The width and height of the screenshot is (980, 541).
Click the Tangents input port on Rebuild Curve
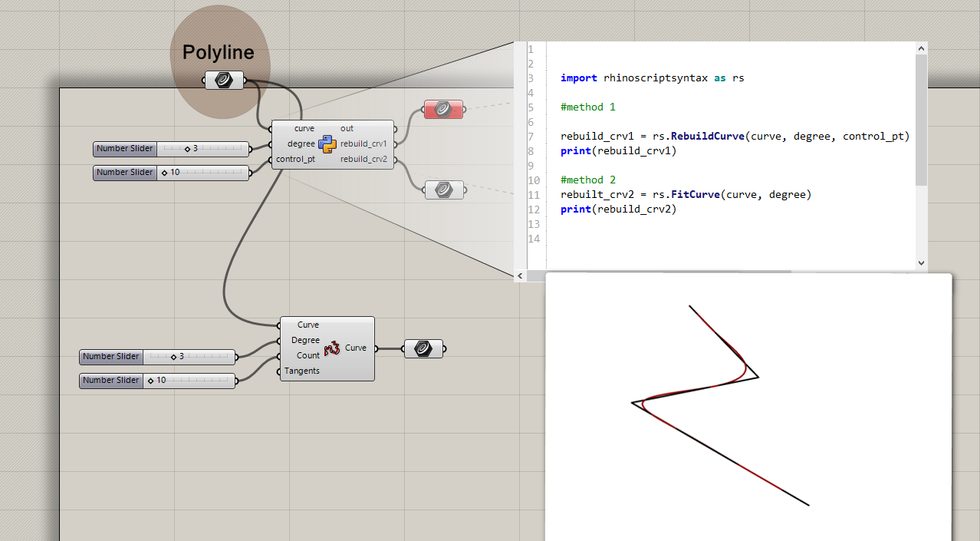tap(280, 371)
